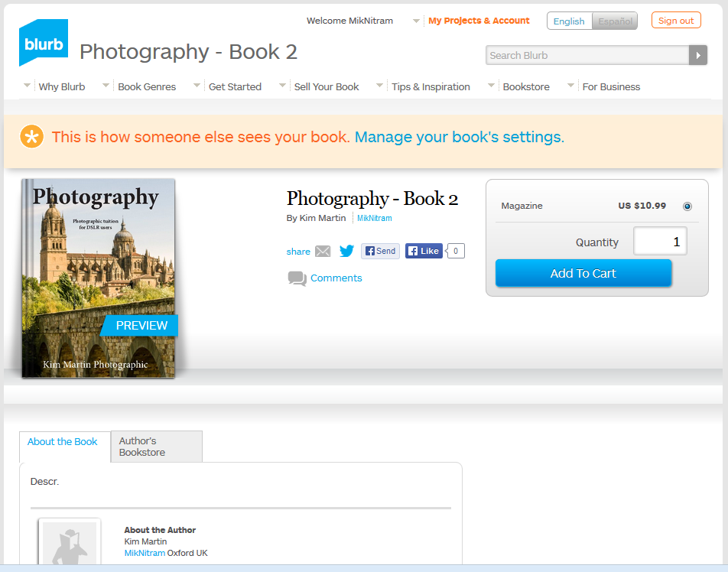Image resolution: width=728 pixels, height=572 pixels.
Task: Click the orange asterisk notice icon
Action: tap(31, 137)
